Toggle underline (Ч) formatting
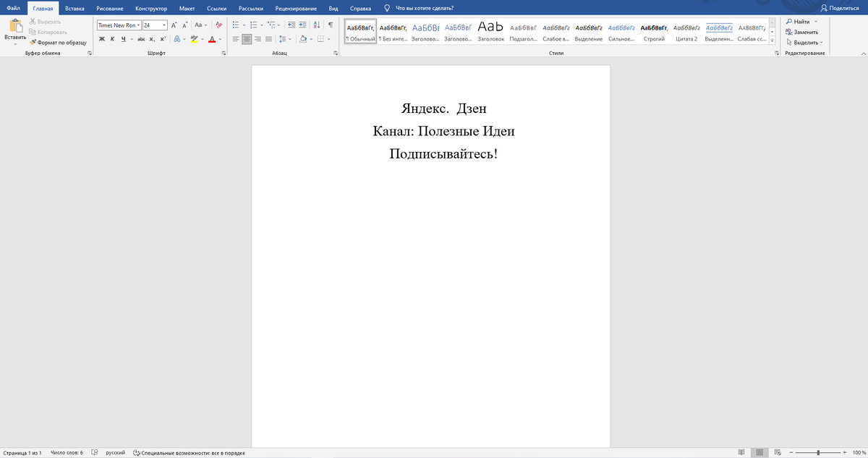 tap(123, 38)
